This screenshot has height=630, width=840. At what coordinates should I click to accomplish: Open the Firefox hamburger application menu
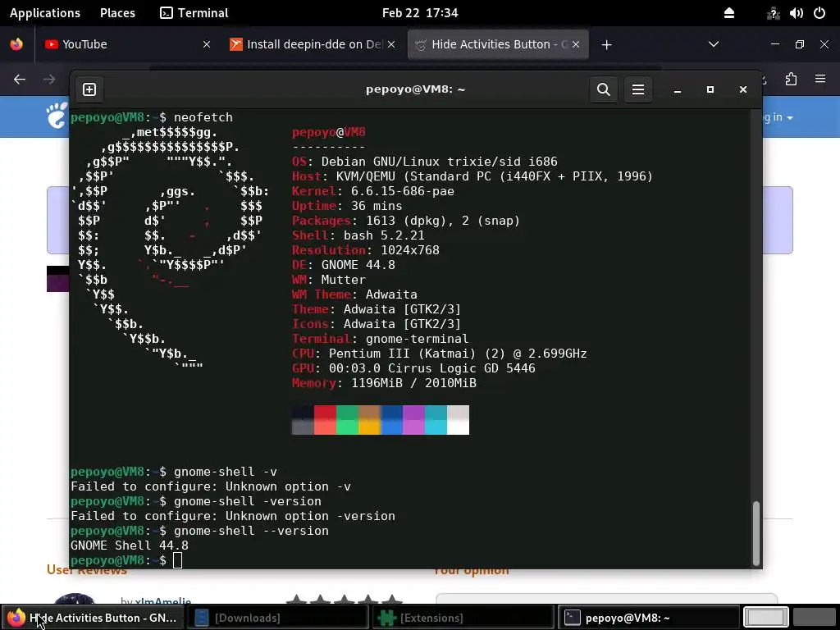(820, 80)
